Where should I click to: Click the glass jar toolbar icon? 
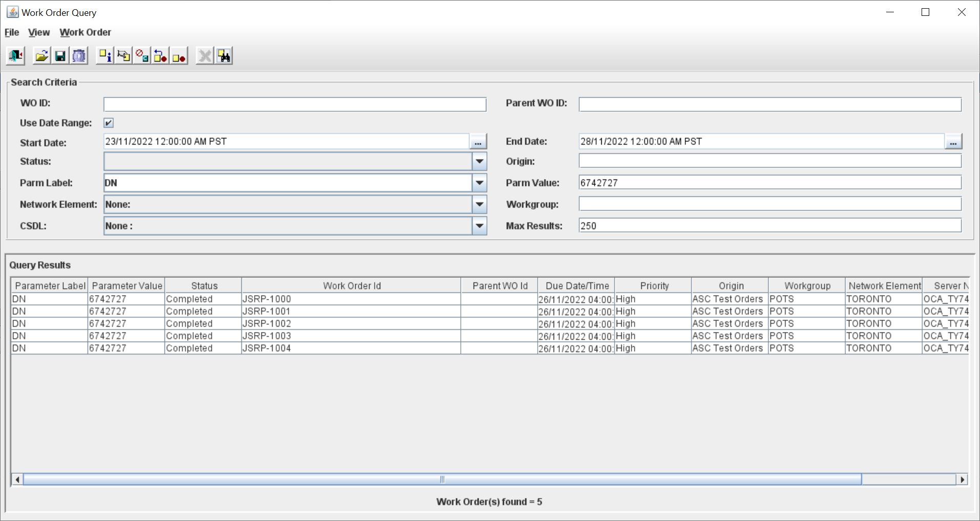click(79, 56)
